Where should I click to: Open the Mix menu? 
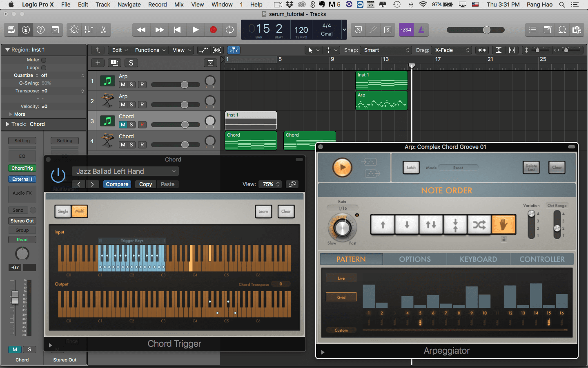pyautogui.click(x=179, y=4)
